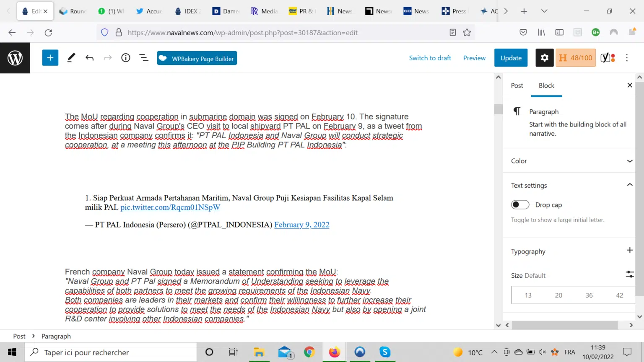The width and height of the screenshot is (644, 362).
Task: Select font size 36
Action: pos(589,295)
